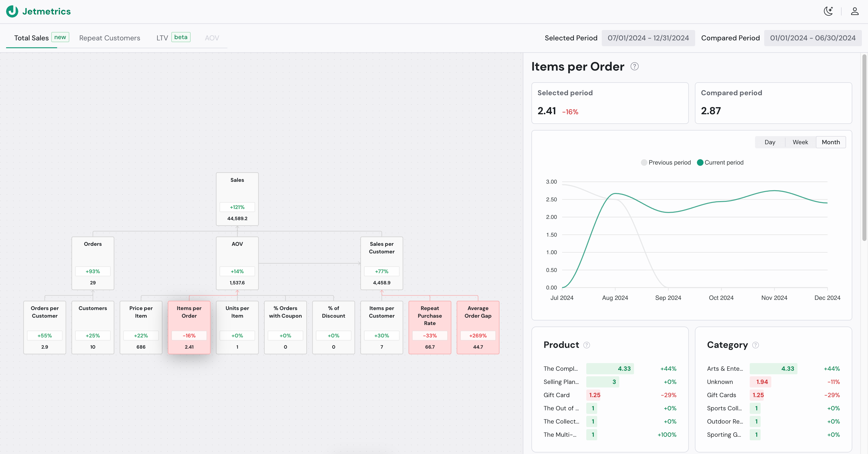Screen dimensions: 868x454
Task: Switch to the Repeat Customers tab
Action: 109,38
